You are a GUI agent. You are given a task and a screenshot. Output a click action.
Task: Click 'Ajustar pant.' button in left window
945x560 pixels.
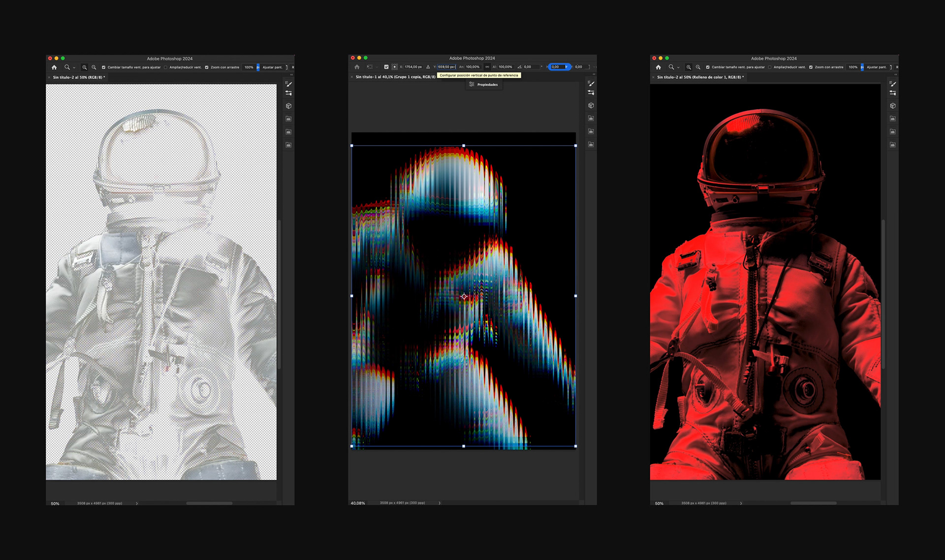click(x=272, y=67)
